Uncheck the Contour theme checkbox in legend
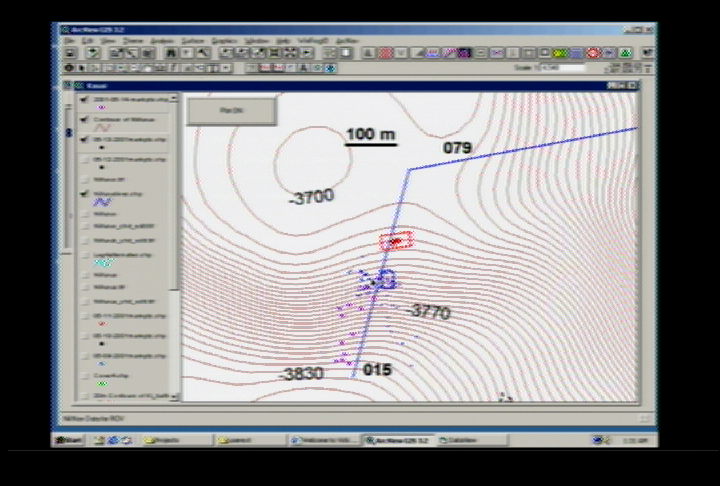720x486 pixels. coord(85,119)
